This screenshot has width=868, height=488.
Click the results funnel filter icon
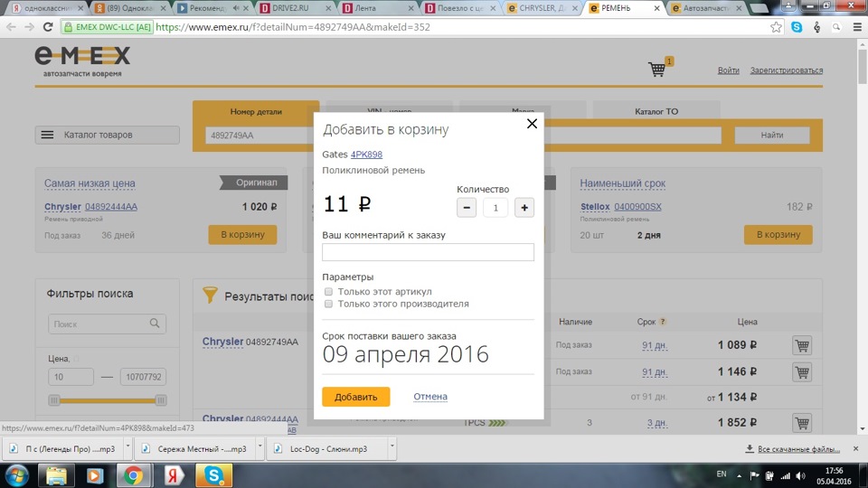[210, 295]
